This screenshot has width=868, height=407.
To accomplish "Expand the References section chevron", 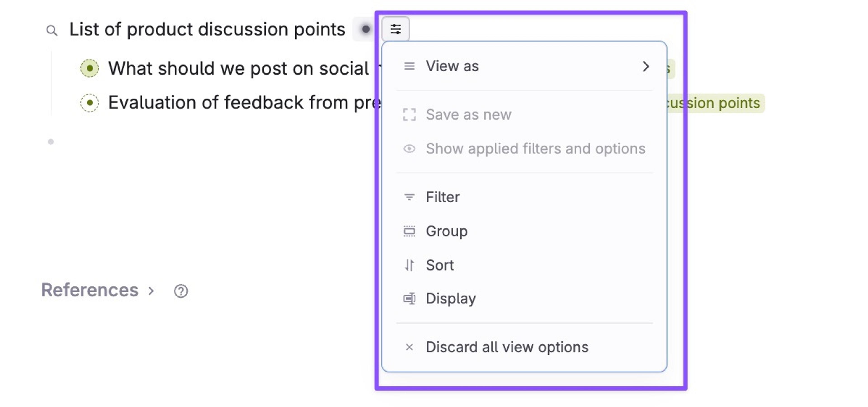I will tap(151, 291).
